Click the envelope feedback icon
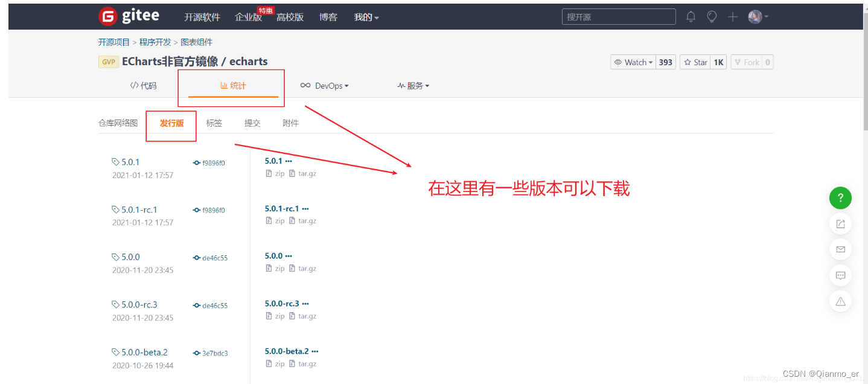 pos(840,249)
